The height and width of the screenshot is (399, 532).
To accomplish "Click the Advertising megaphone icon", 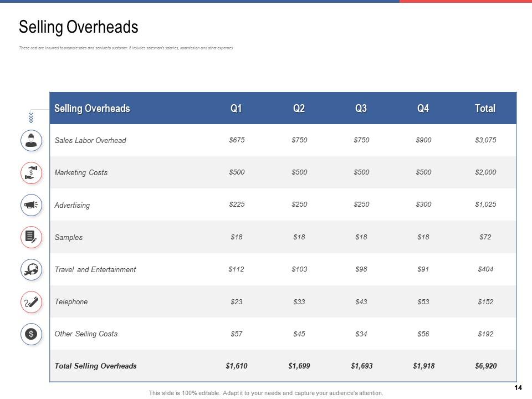I will [x=31, y=205].
